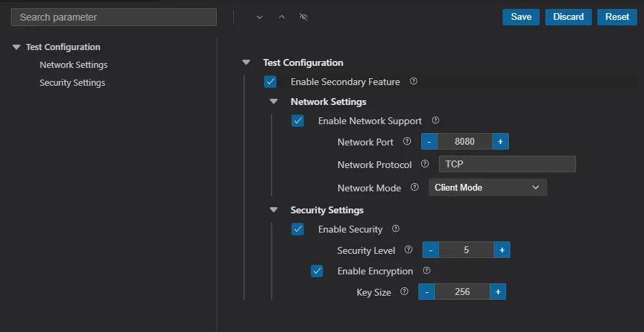644x332 pixels.
Task: Show help icon for Network Port
Action: point(407,141)
